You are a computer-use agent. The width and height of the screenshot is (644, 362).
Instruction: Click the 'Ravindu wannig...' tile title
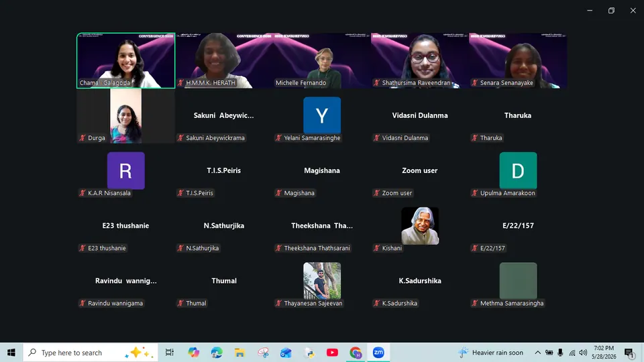[125, 281]
